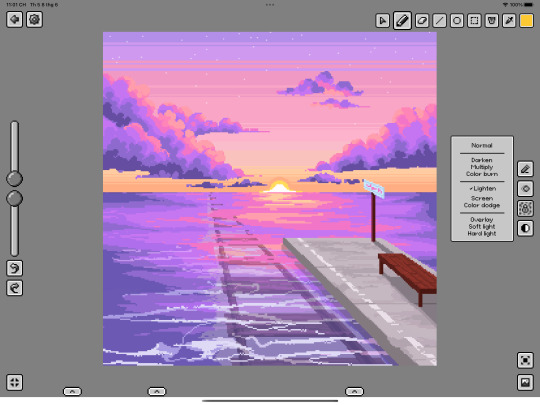Image resolution: width=540 pixels, height=405 pixels.
Task: Select the pencil drawing tool
Action: click(x=402, y=21)
